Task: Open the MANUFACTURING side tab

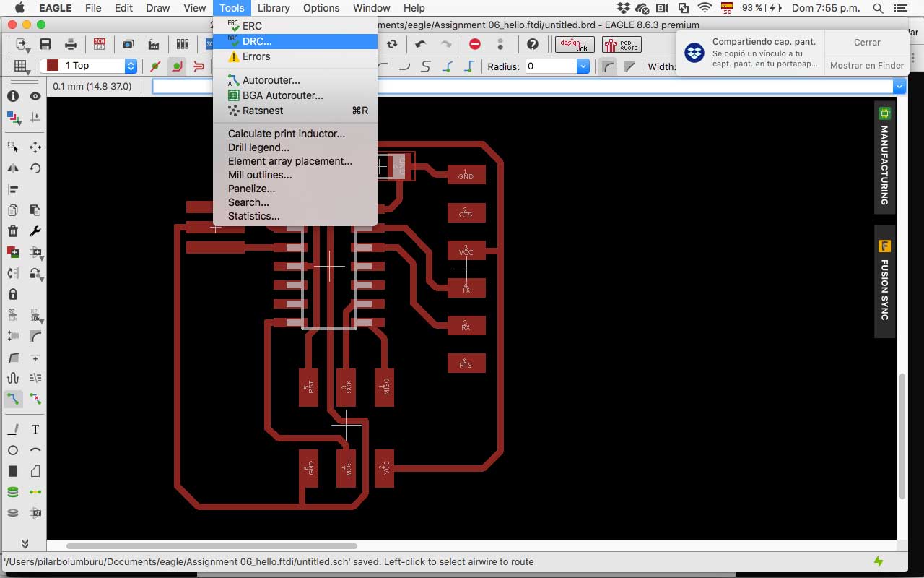Action: pyautogui.click(x=884, y=157)
